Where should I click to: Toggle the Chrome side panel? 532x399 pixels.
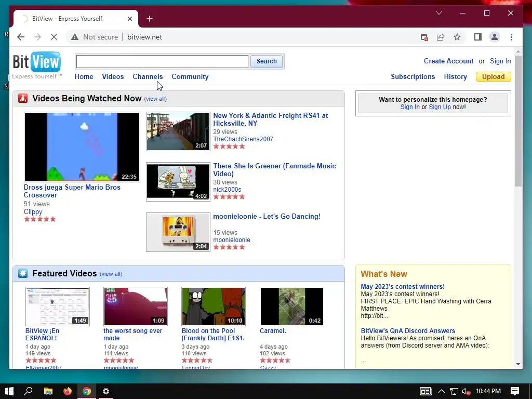point(478,37)
